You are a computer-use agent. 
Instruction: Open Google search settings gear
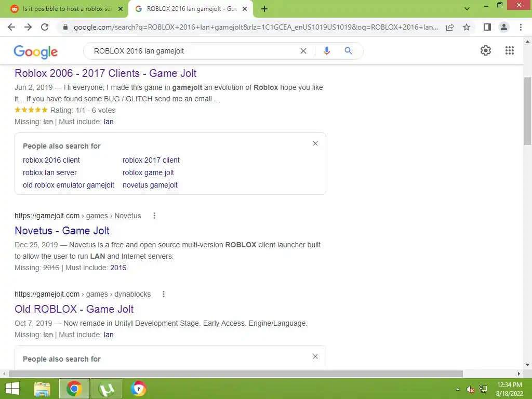[486, 50]
